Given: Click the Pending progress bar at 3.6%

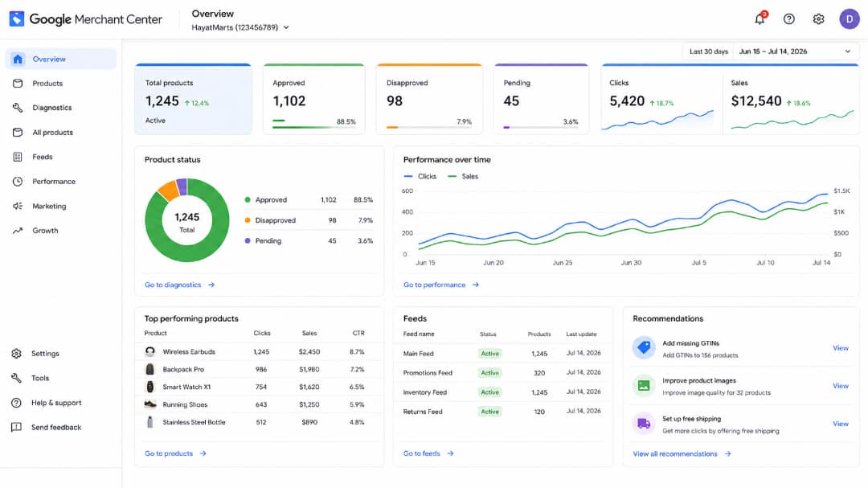Looking at the screenshot, I should (x=541, y=127).
